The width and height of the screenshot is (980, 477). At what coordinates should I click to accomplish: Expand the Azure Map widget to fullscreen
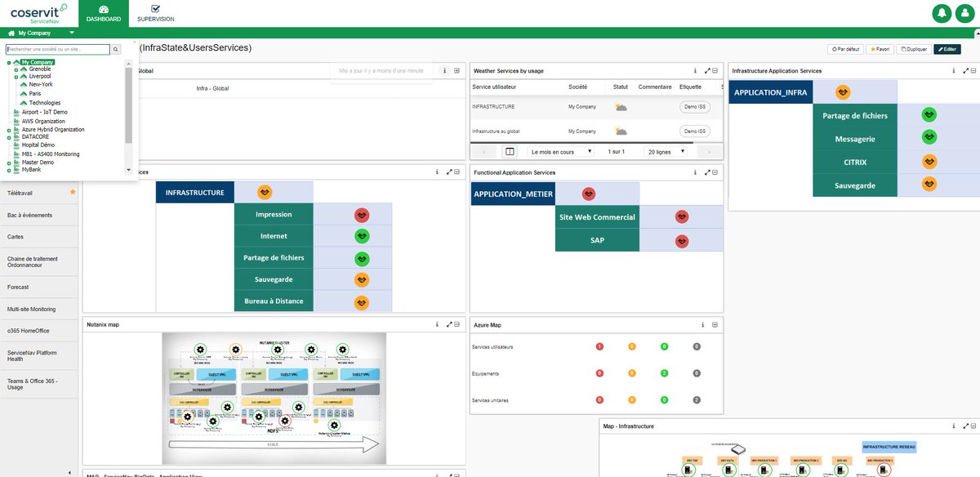715,324
